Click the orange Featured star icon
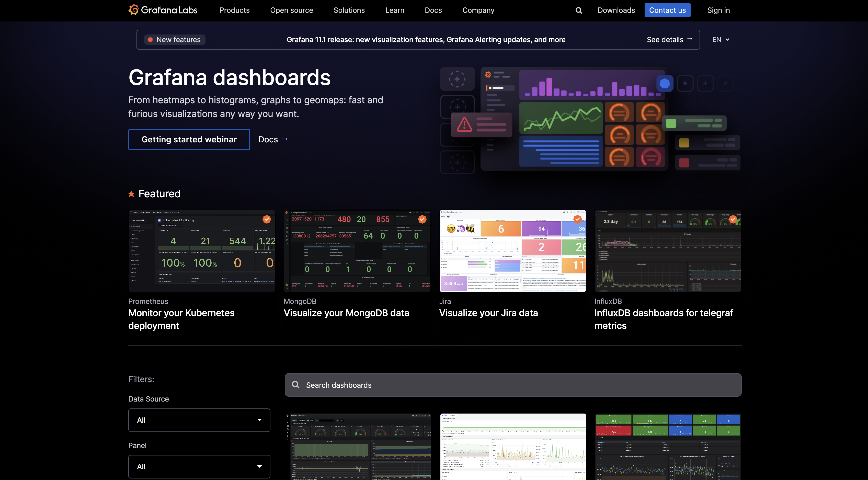Image resolution: width=868 pixels, height=480 pixels. click(x=131, y=194)
